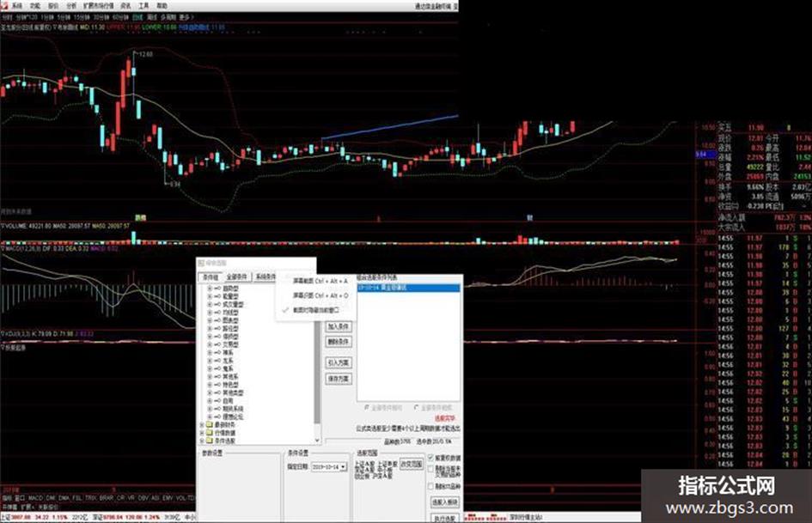Enable 剔除当前未交易的品种 checkbox
The width and height of the screenshot is (812, 523).
tap(430, 469)
